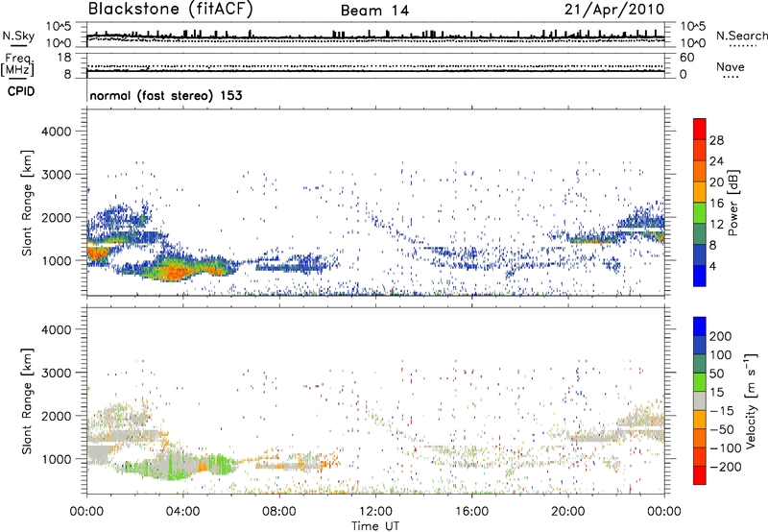768x532 pixels.
Task: Click the leftmost "00:00" time label
Action: tap(86, 512)
